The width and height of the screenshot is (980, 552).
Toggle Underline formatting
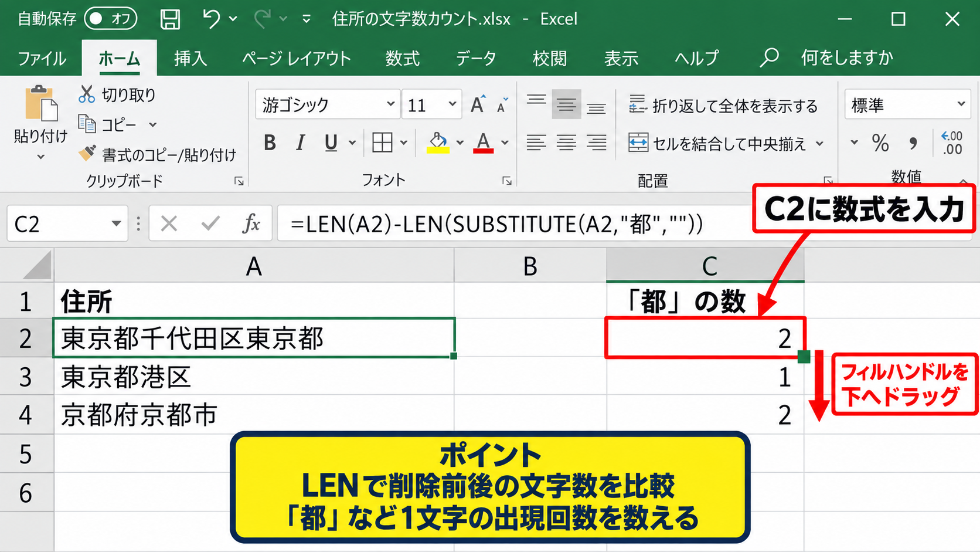click(331, 143)
